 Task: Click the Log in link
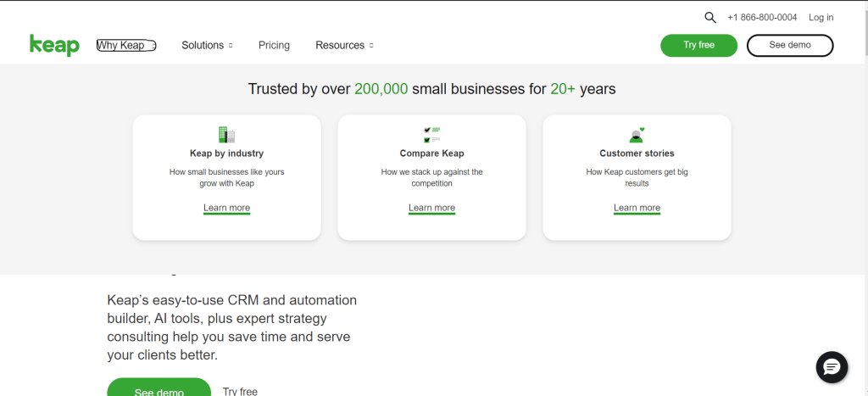[821, 17]
